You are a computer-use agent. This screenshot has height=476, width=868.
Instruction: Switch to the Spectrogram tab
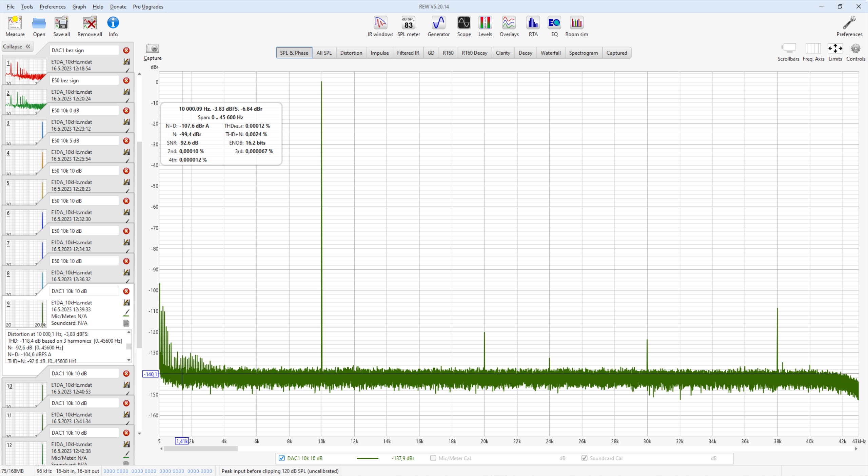583,53
